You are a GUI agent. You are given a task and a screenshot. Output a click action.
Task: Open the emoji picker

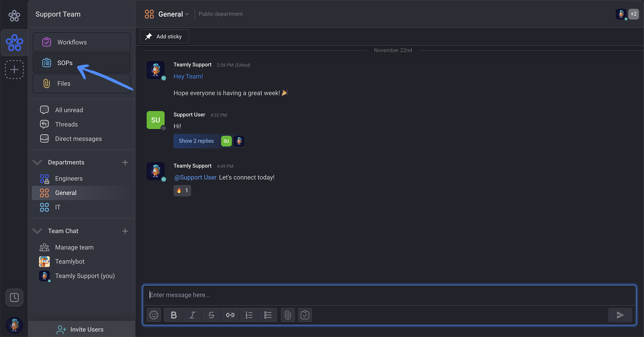(x=154, y=315)
